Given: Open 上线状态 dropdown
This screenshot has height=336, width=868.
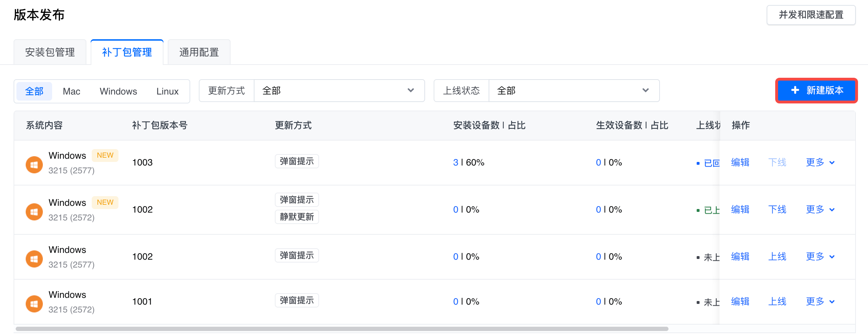Looking at the screenshot, I should coord(574,91).
